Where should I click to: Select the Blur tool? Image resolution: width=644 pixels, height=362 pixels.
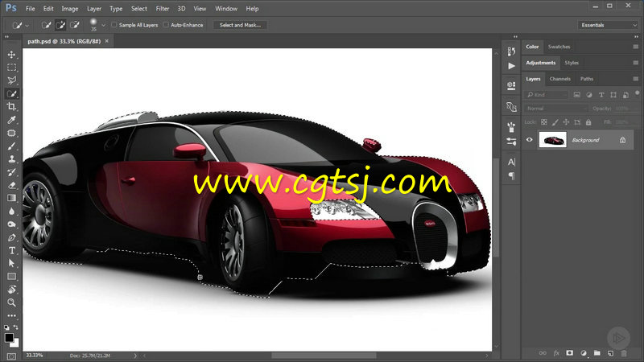pyautogui.click(x=11, y=212)
